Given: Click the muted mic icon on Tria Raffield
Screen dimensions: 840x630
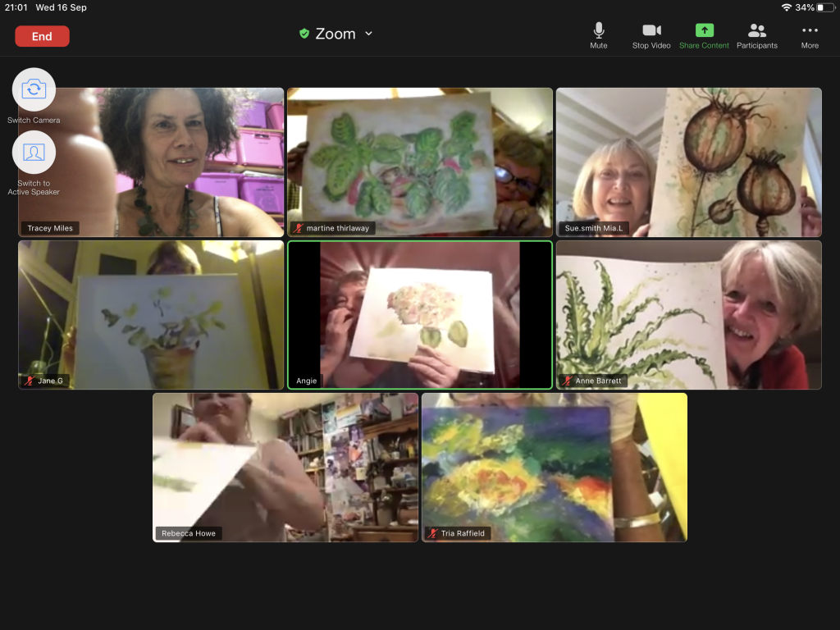Looking at the screenshot, I should [433, 533].
